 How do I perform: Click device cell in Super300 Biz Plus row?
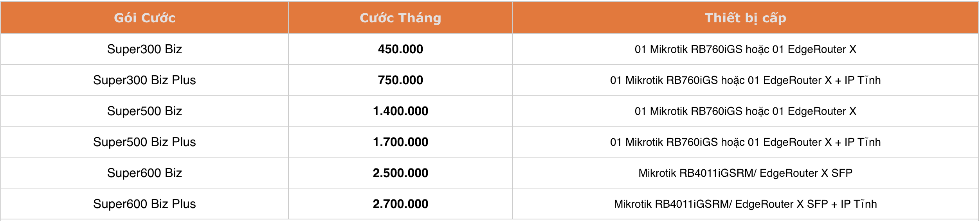745,80
